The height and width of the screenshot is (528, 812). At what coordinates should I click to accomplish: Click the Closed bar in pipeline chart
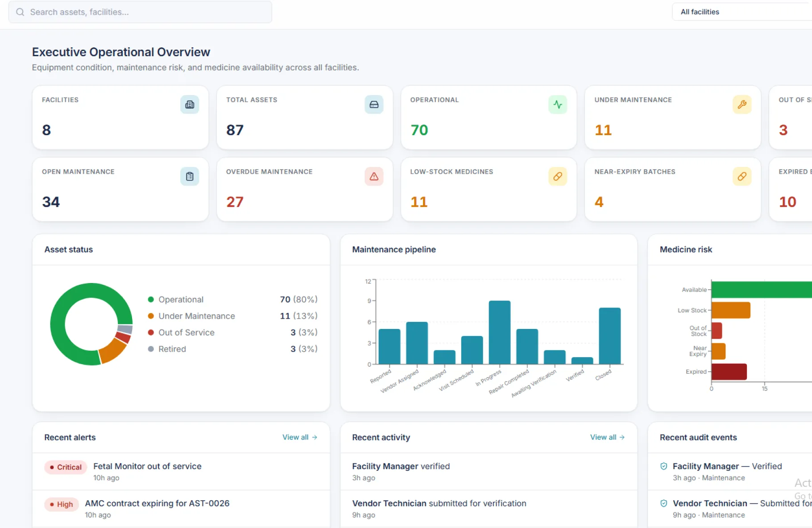(609, 336)
